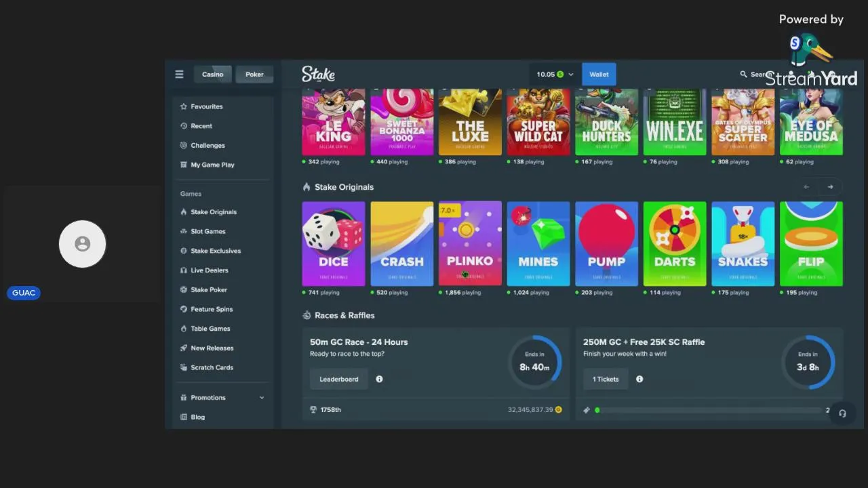Open Sweet Bonanza 1000 slot thumbnail
868x488 pixels.
tap(402, 122)
